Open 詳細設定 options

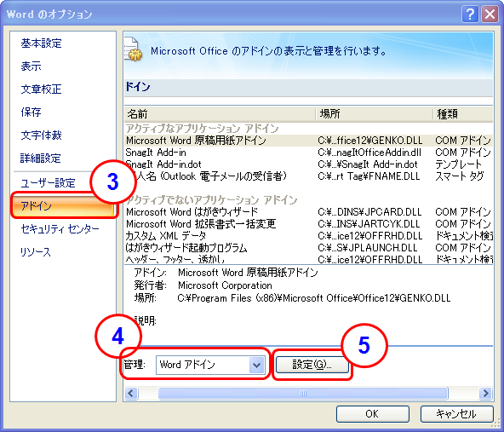click(41, 158)
